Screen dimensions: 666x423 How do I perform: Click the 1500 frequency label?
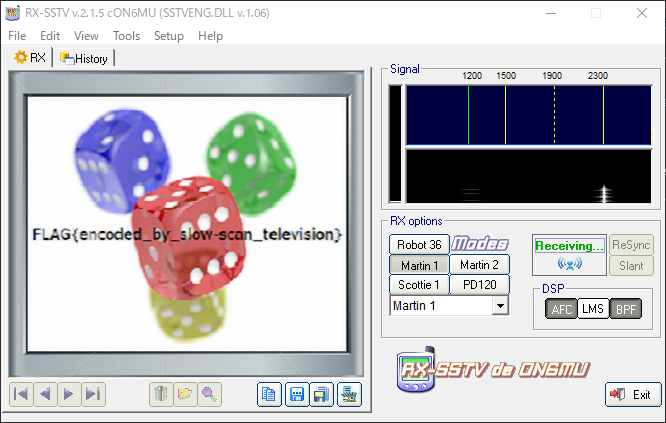pos(506,76)
